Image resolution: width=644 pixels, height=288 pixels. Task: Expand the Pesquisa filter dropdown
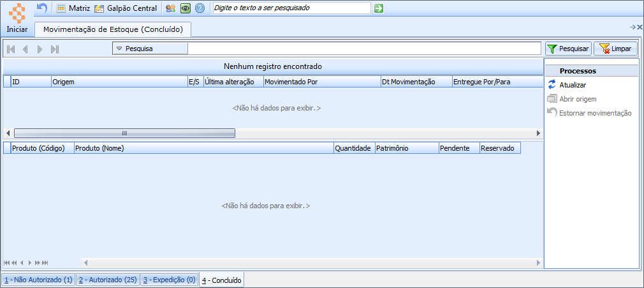pyautogui.click(x=150, y=49)
